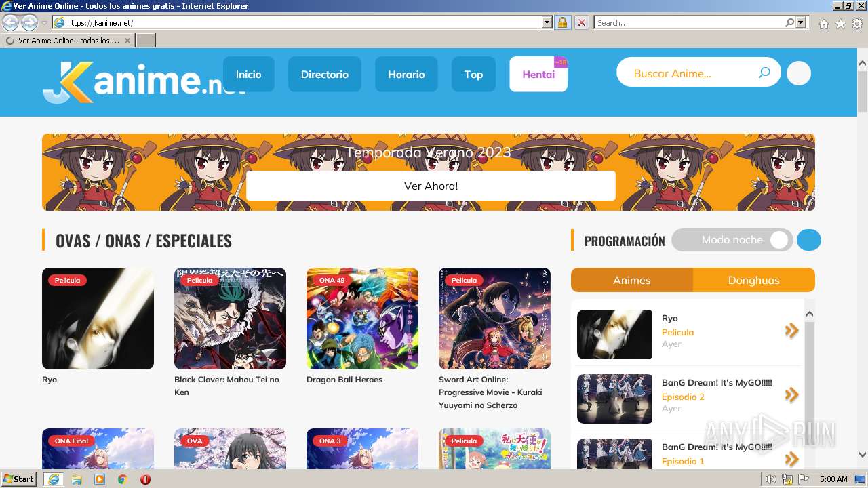Open the ONA 3 card thumbnail
Image resolution: width=868 pixels, height=488 pixels.
coord(362,449)
